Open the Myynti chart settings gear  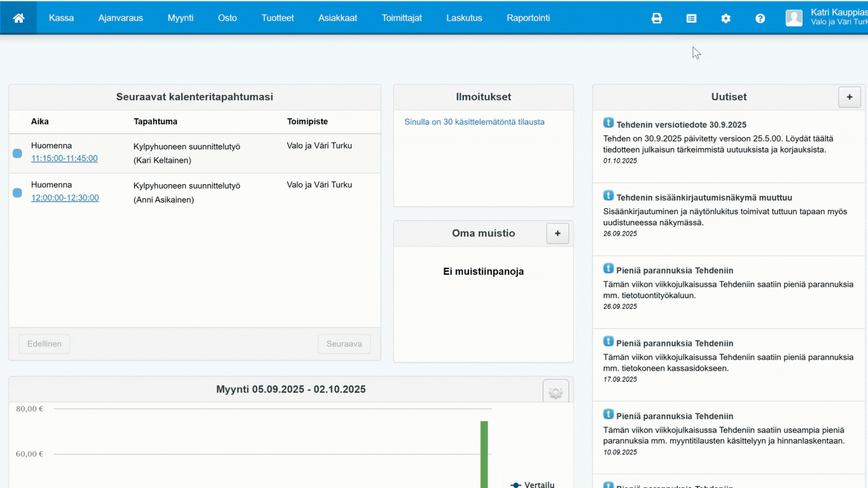click(555, 392)
